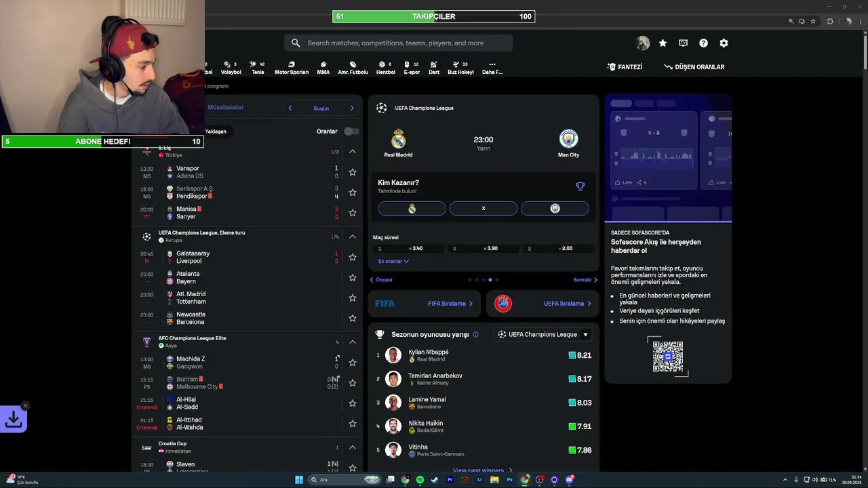Open the Dart sport category

point(434,68)
